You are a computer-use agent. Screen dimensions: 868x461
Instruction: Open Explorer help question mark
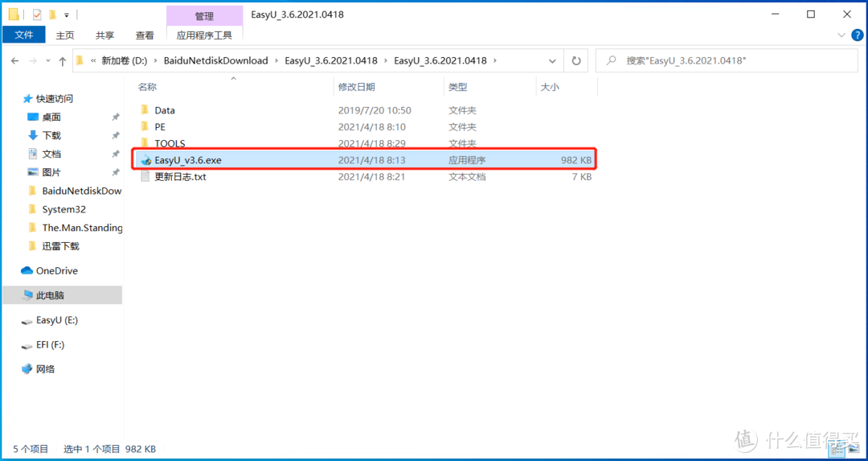[857, 35]
